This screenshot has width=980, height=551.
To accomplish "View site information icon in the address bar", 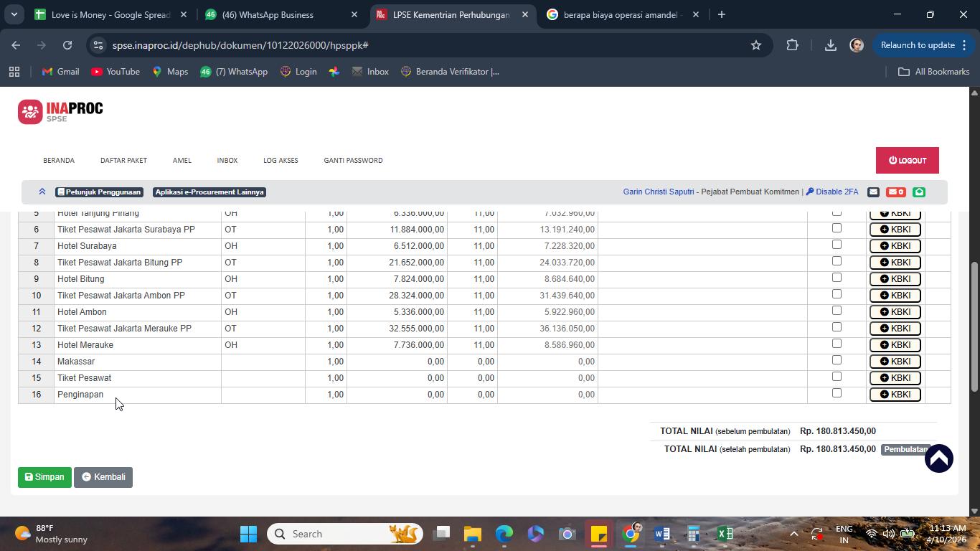I will tap(99, 45).
